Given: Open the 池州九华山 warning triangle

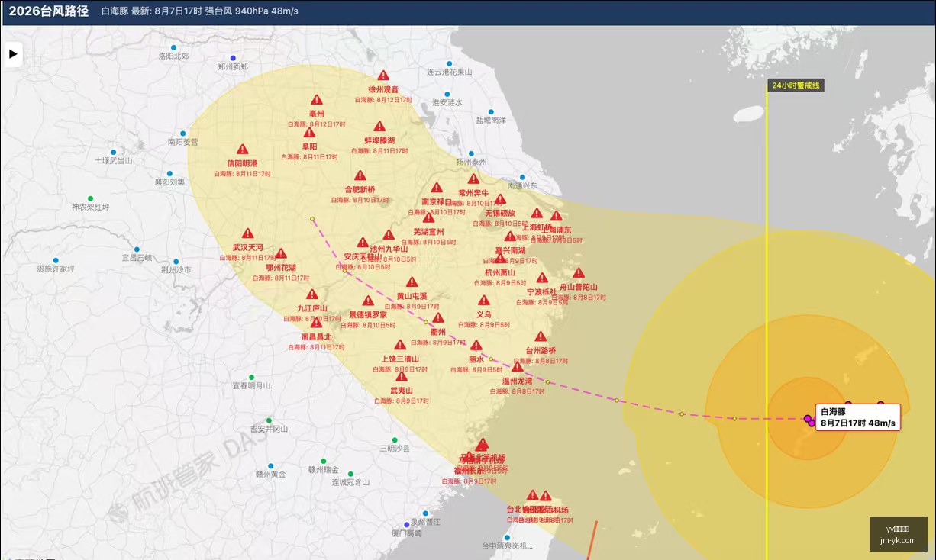Looking at the screenshot, I should [389, 235].
